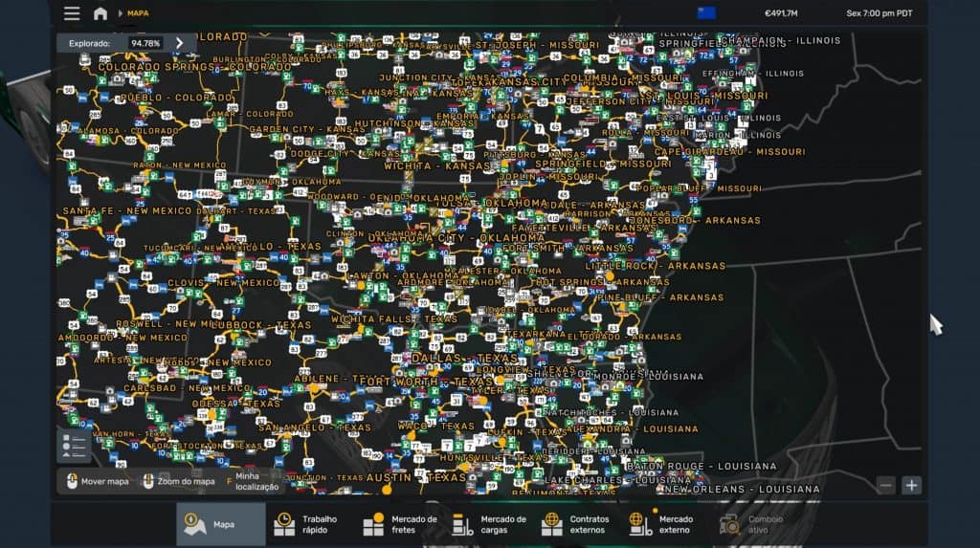Select Champaign - Illinois label
The width and height of the screenshot is (980, 548).
780,40
